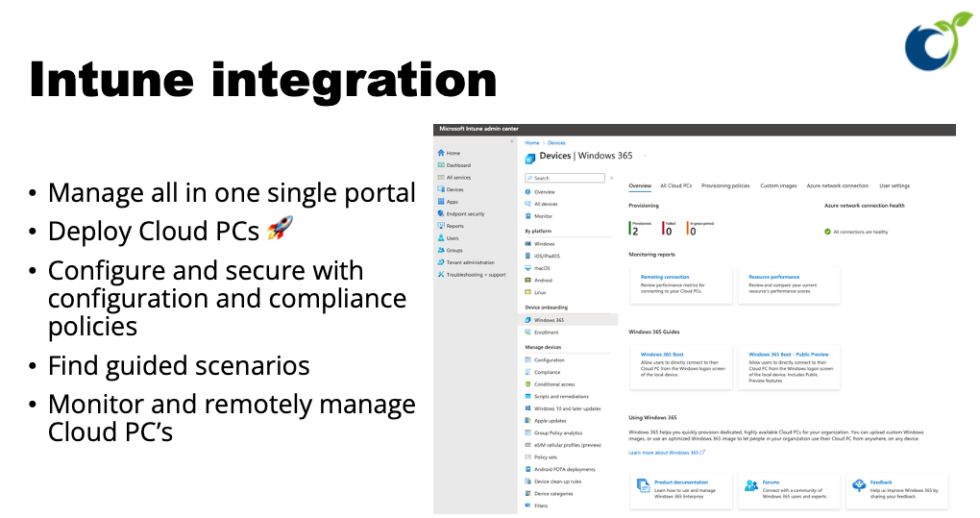980x518 pixels.
Task: Select the Linux platform entry
Action: tap(535, 292)
